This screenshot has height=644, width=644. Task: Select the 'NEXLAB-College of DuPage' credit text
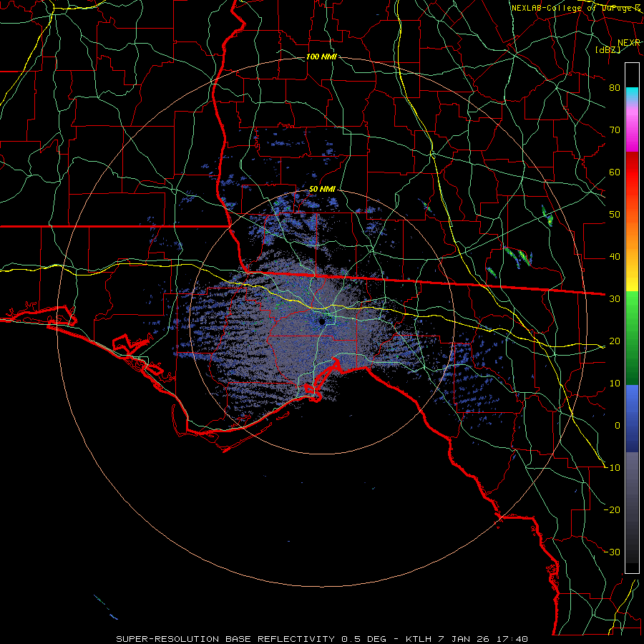[572, 8]
